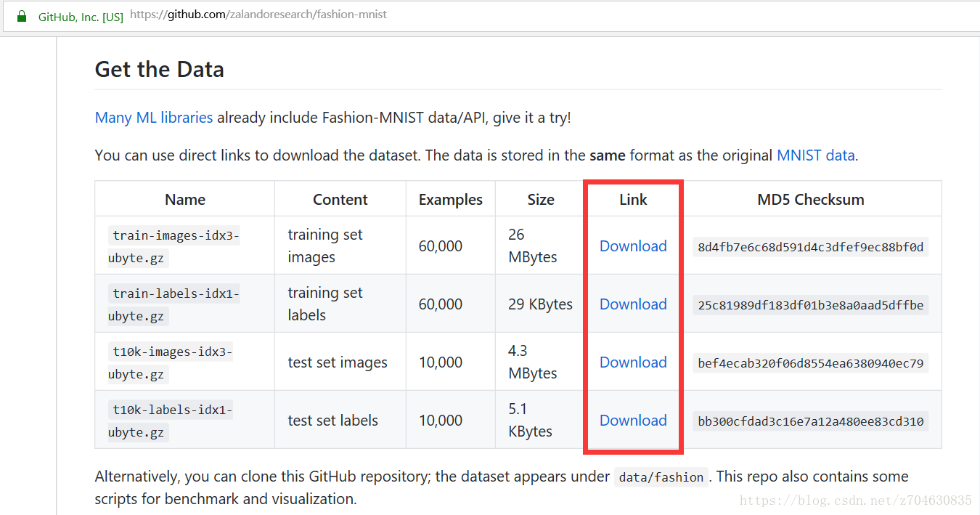
Task: Download train-labels-idx1-ubyte.gz file
Action: [x=633, y=304]
